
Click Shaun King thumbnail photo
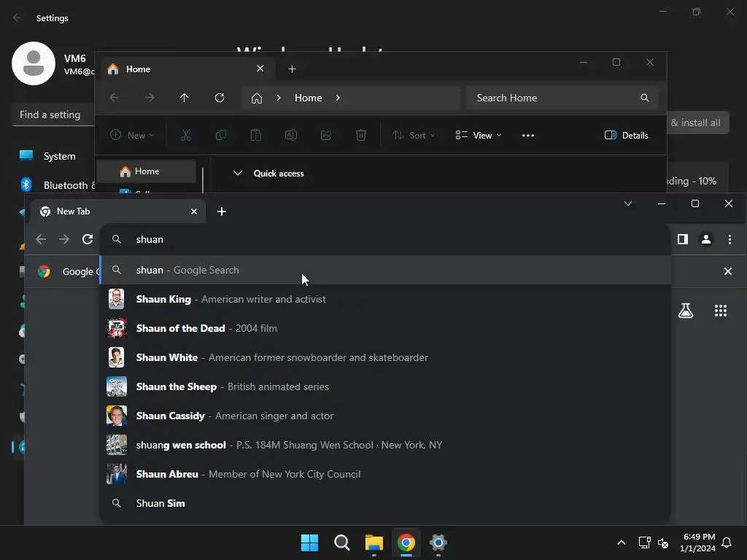point(116,299)
